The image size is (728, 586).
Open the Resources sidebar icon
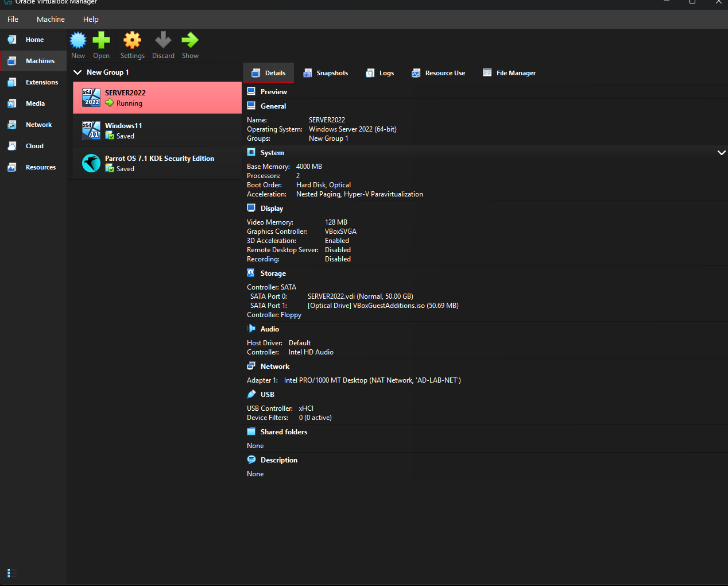(x=12, y=167)
